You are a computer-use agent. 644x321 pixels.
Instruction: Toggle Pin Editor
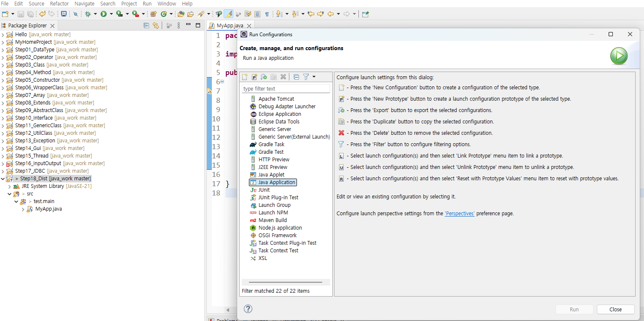[365, 14]
